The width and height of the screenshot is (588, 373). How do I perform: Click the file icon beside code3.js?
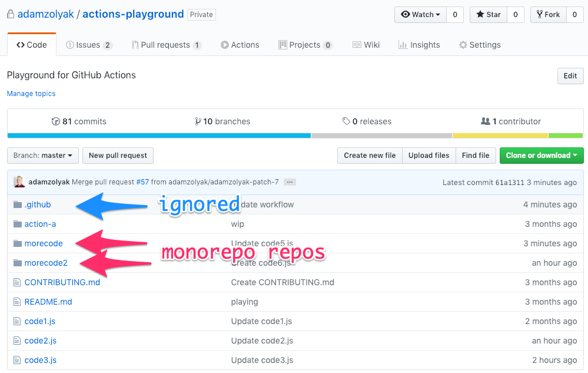pyautogui.click(x=17, y=360)
